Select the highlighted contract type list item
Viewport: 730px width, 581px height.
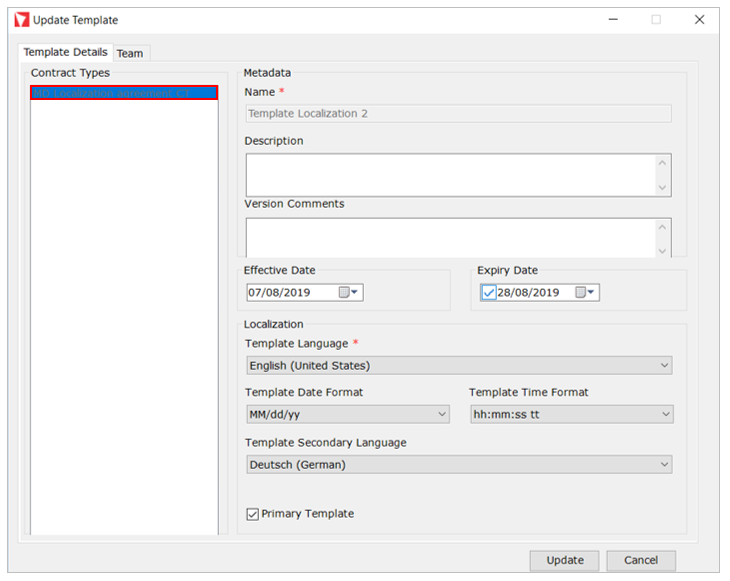coord(123,93)
